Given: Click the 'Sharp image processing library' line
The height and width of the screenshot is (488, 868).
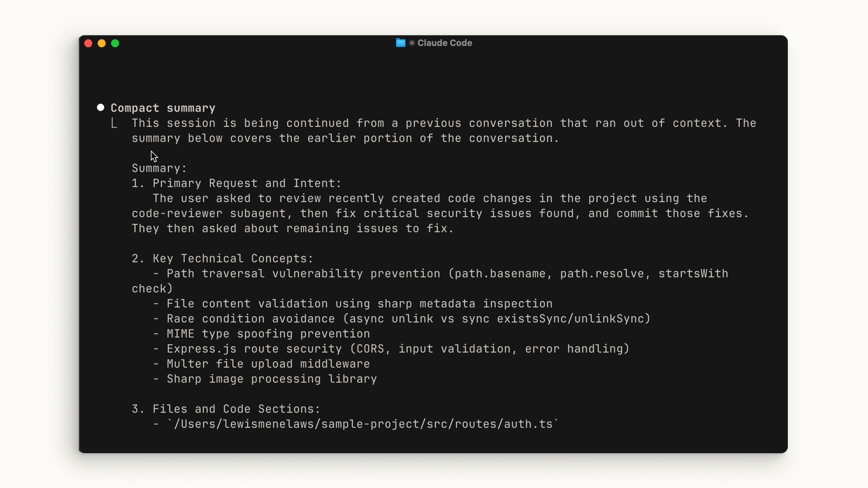Looking at the screenshot, I should click(271, 379).
